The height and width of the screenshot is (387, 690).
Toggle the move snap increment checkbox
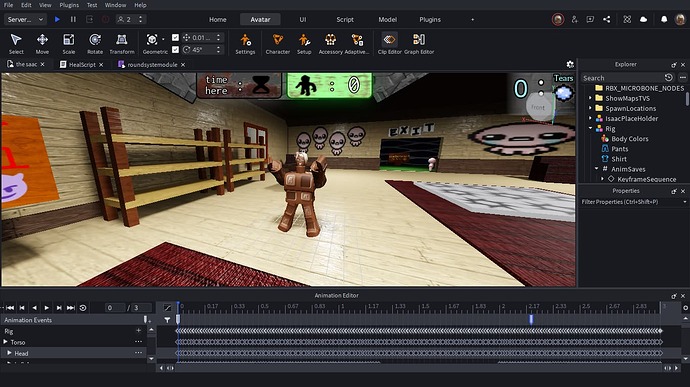(x=175, y=37)
